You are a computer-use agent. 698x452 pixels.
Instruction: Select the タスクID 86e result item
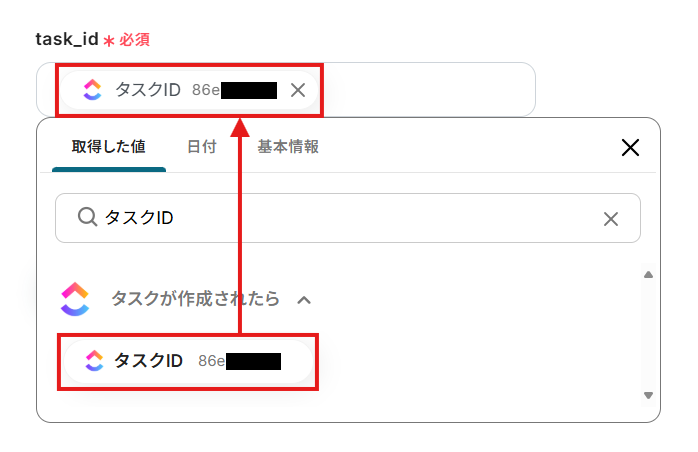click(x=188, y=361)
